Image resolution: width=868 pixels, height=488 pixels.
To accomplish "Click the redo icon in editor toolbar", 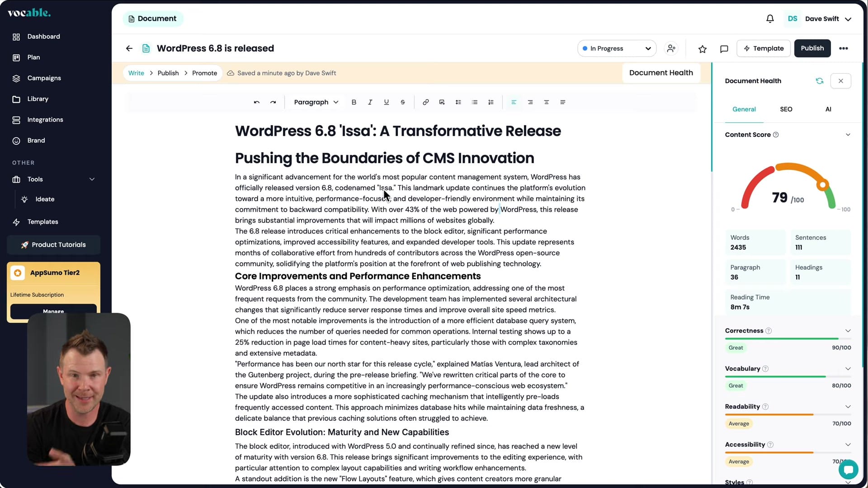I will [273, 102].
